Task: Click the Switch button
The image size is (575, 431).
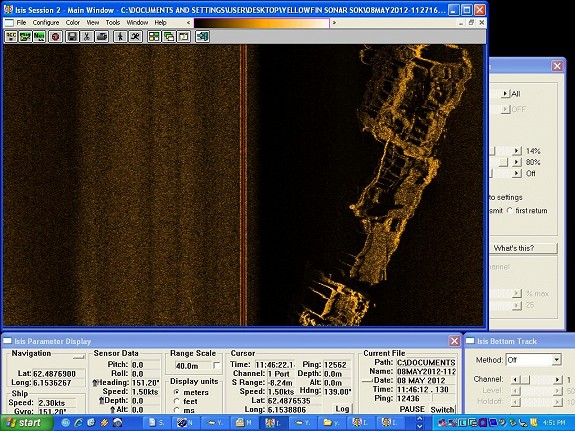Action: (443, 409)
